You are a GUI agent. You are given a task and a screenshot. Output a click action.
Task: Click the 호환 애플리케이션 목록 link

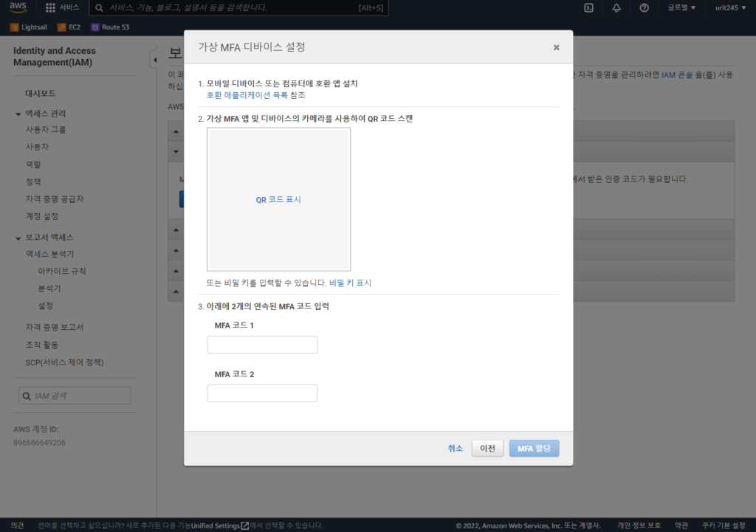[x=247, y=95]
